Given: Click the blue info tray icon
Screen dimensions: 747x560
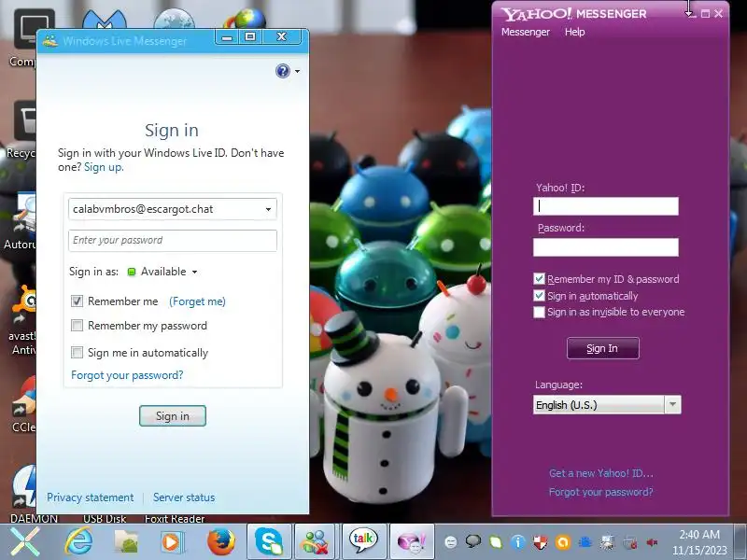Looking at the screenshot, I should click(518, 541).
